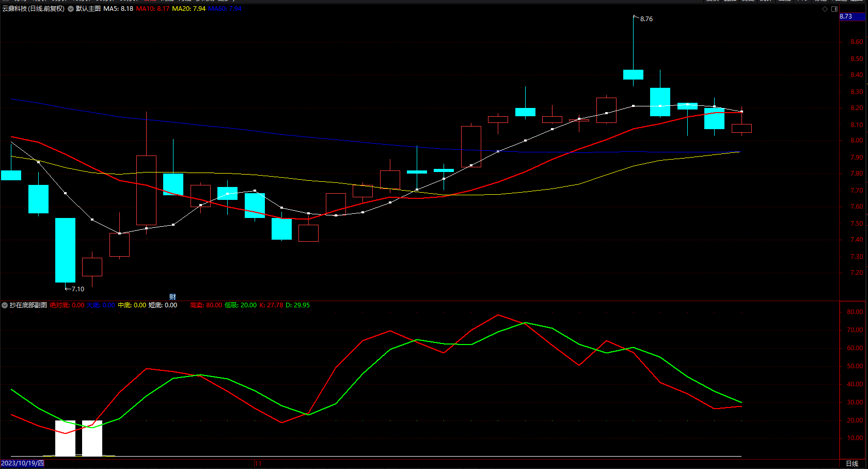Viewport: 868px width, 469px height.
Task: Click the 7.10 low price label
Action: 78,289
